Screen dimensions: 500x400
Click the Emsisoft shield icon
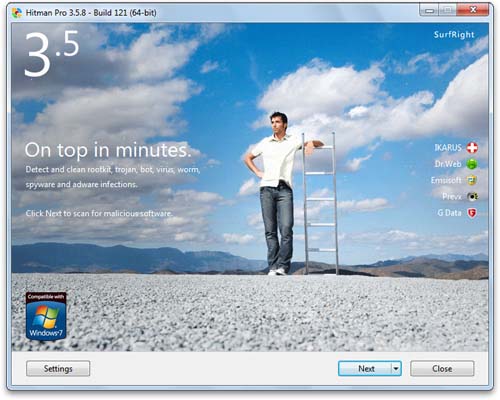(x=472, y=180)
